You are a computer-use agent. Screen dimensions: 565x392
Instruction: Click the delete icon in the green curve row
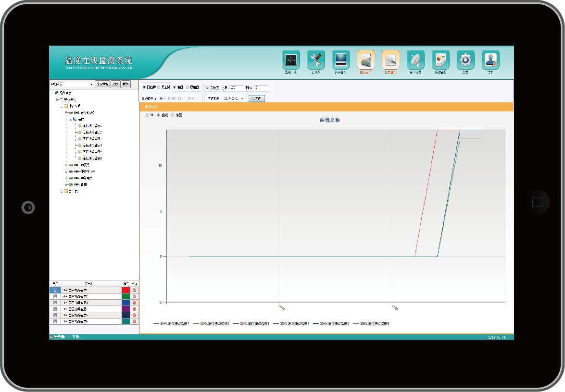(135, 296)
